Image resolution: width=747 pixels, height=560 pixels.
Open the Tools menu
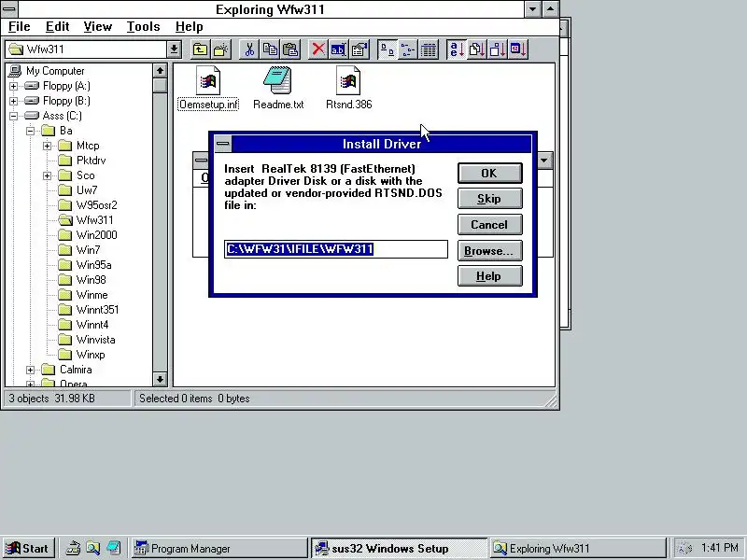143,27
